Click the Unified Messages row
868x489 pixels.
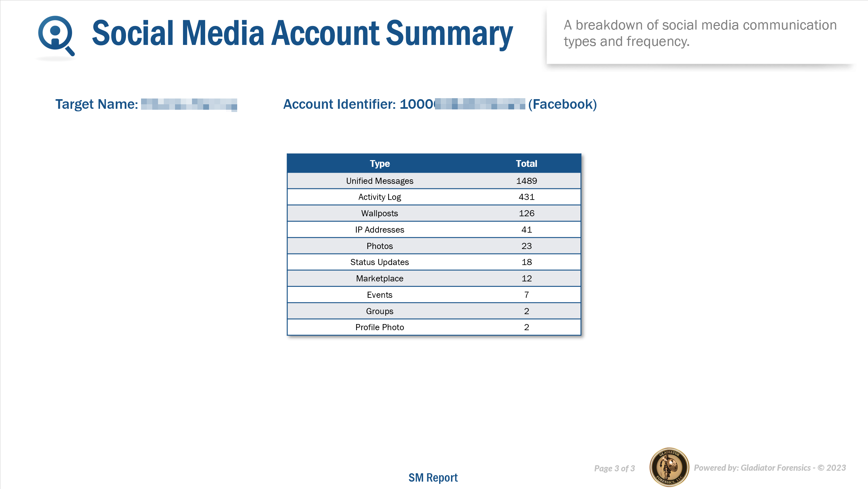(380, 181)
